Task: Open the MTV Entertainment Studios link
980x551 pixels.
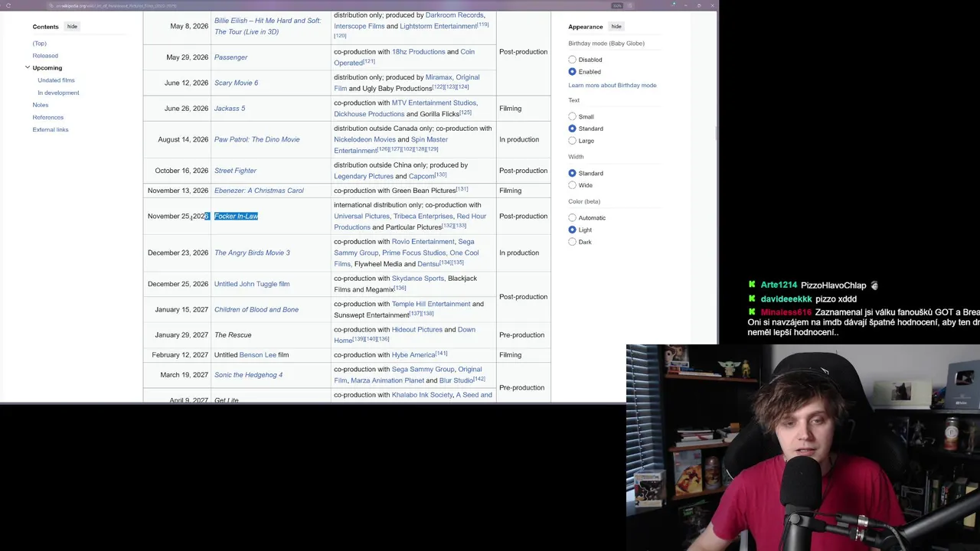Action: coord(433,103)
